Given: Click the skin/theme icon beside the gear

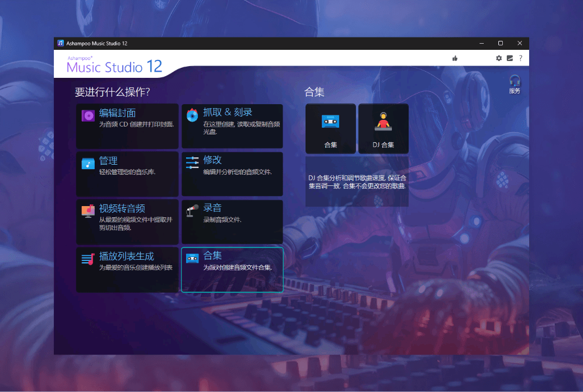Looking at the screenshot, I should 510,58.
